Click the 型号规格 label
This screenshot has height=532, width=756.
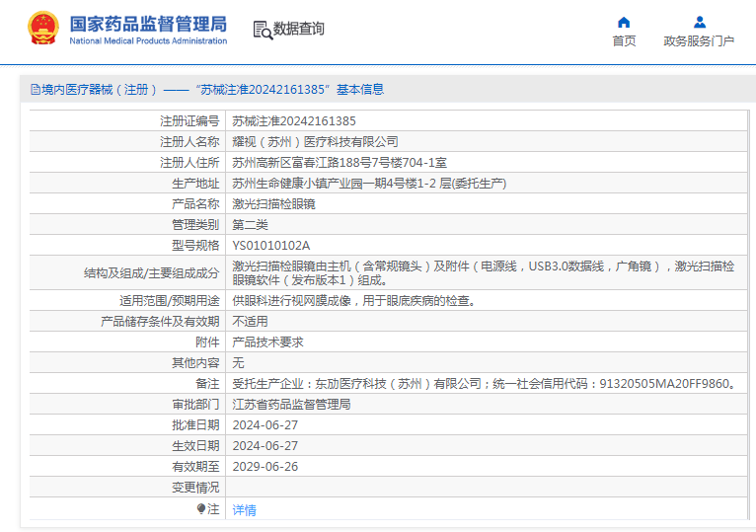point(195,246)
